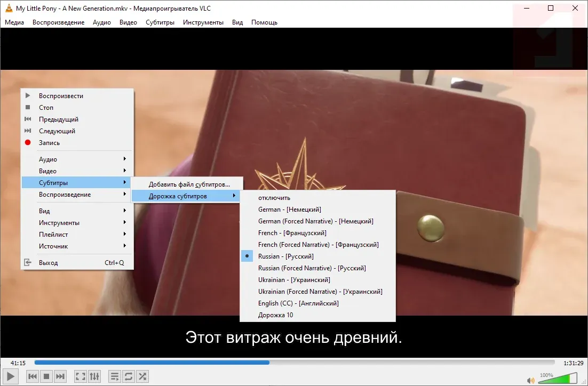Choose Добавить файл субтитров... option
Viewport: 588px width, 386px height.
(187, 184)
